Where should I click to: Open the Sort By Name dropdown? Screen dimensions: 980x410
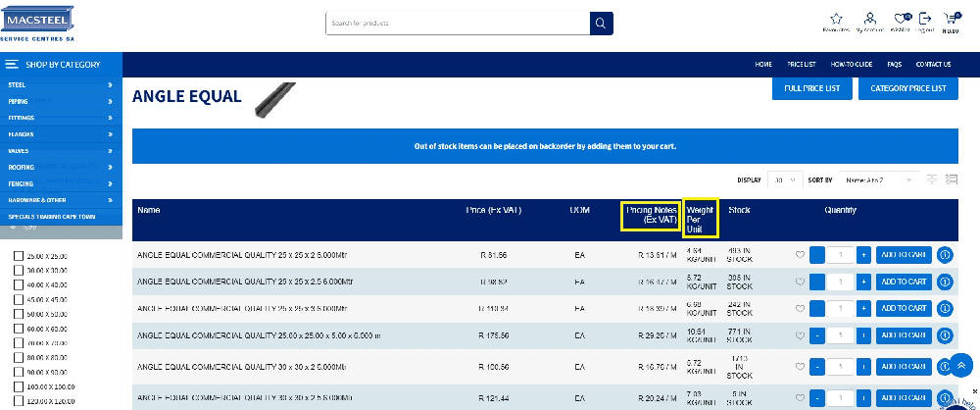(878, 180)
